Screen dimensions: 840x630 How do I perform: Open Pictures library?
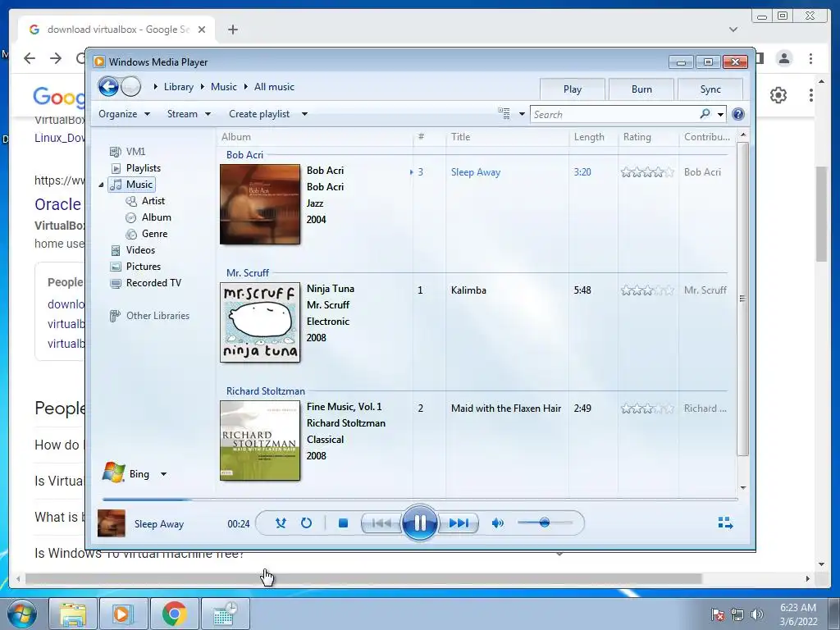tap(135, 267)
